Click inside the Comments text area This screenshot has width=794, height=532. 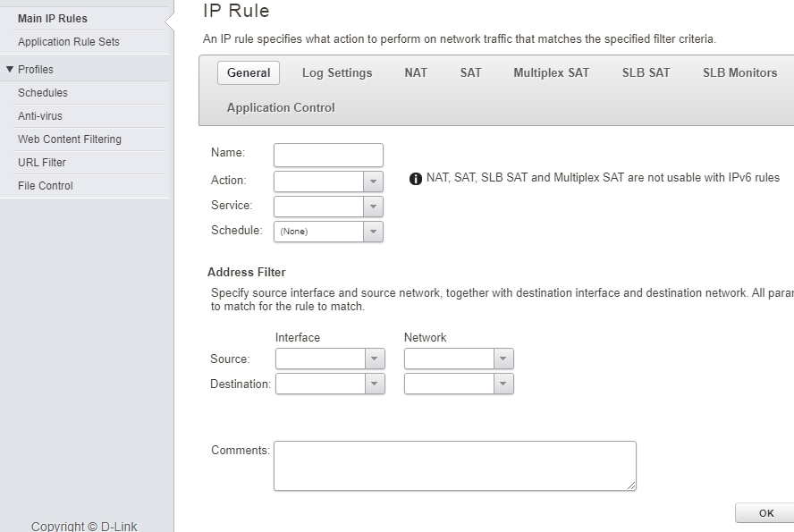(454, 465)
